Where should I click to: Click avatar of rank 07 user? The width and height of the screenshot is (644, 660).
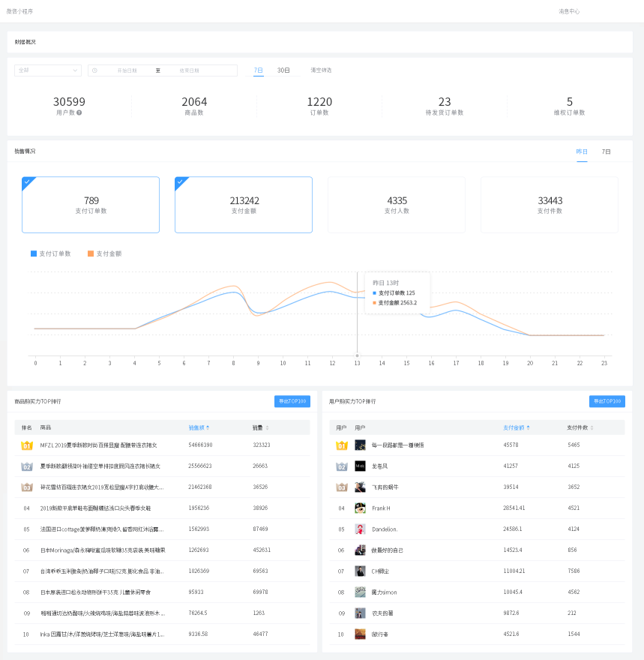pos(360,571)
